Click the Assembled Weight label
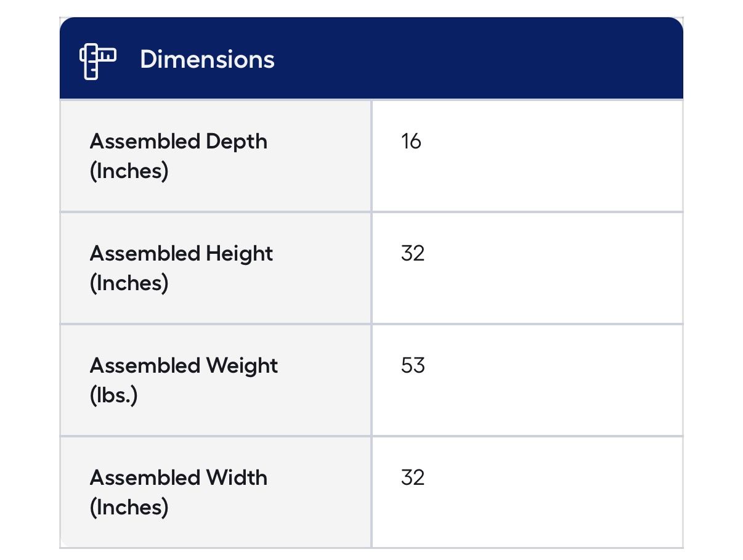Screen dimensions: 743x560 [x=184, y=366]
